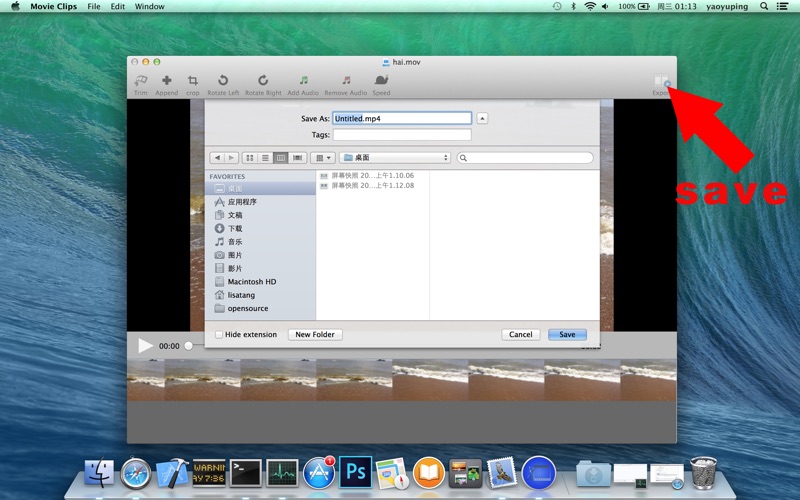
Task: Click the Cancel button
Action: pos(520,335)
